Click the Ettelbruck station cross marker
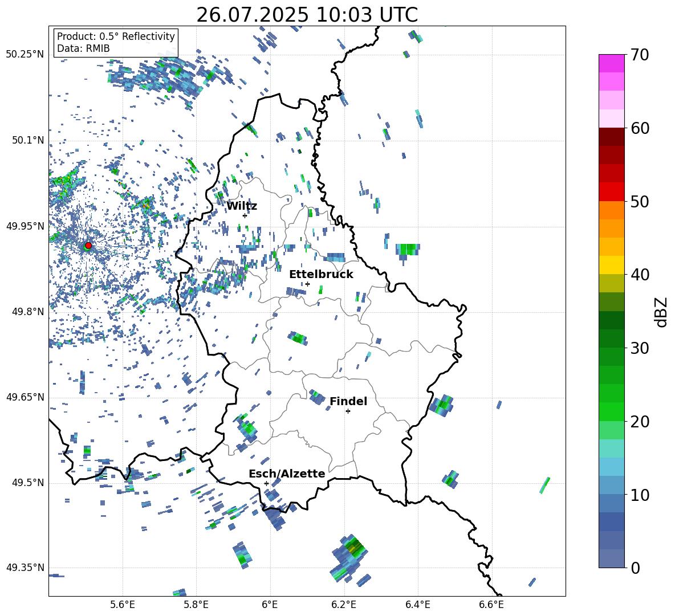 [x=307, y=284]
